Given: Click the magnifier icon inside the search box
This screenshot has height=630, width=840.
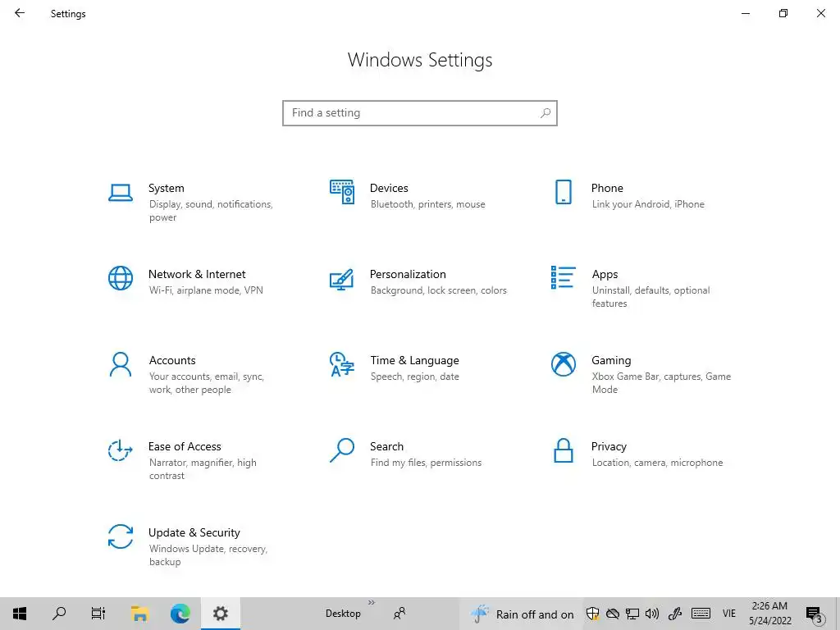Looking at the screenshot, I should coord(545,113).
